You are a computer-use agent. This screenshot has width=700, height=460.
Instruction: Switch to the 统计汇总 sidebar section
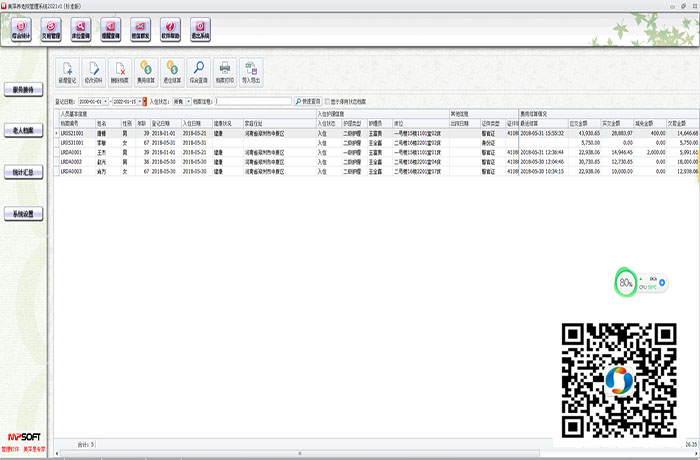click(x=24, y=172)
